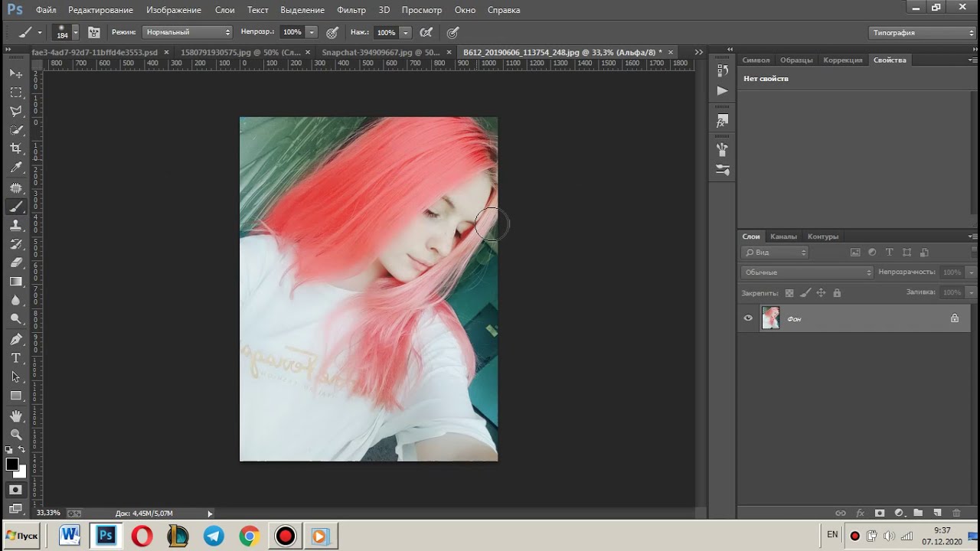
Task: Open the Изображение menu
Action: pos(174,10)
